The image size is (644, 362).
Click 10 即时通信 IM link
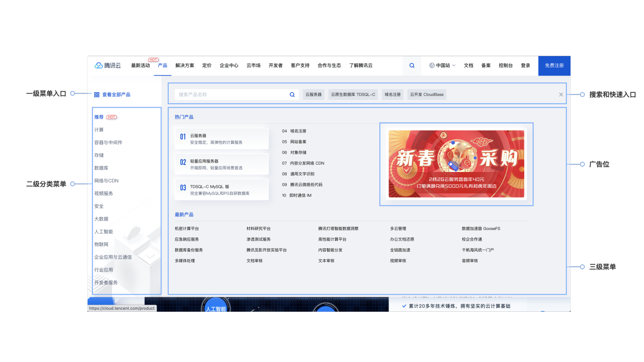(x=297, y=196)
